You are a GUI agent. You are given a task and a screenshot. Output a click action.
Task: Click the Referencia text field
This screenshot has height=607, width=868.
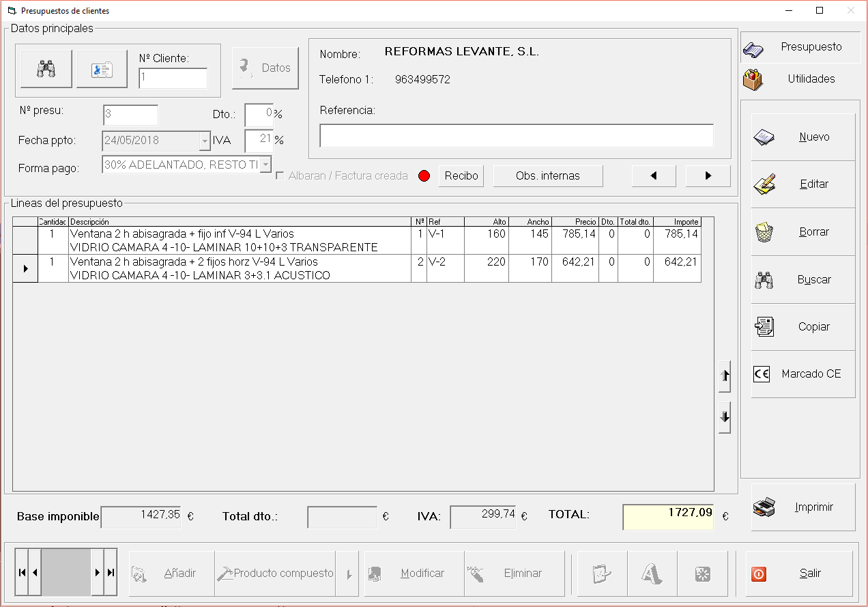516,135
